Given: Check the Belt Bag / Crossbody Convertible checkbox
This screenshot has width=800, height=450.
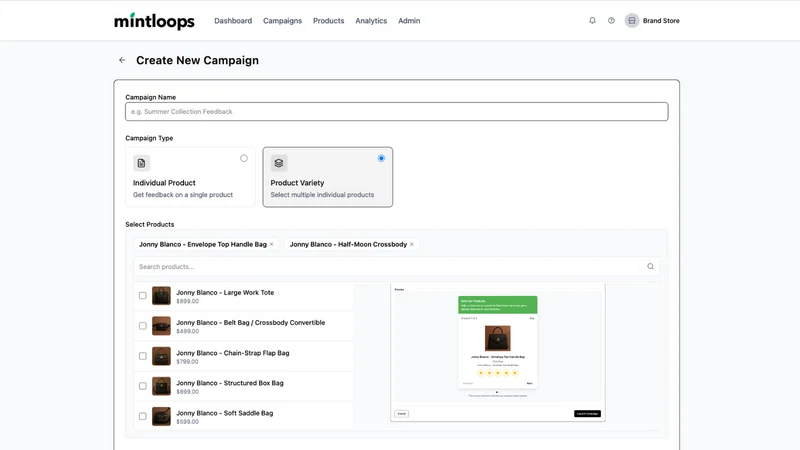Looking at the screenshot, I should (x=143, y=326).
